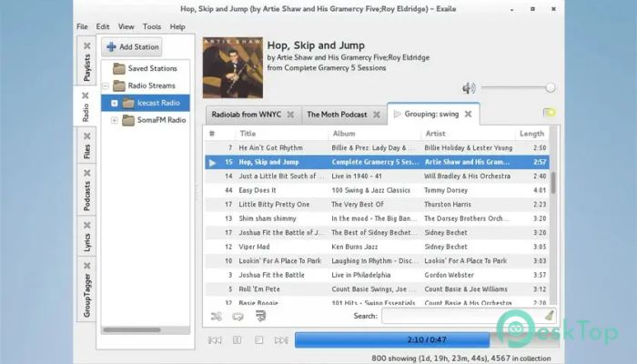Close the Podcasts side panel tab
This screenshot has height=364, width=637.
pos(87,173)
